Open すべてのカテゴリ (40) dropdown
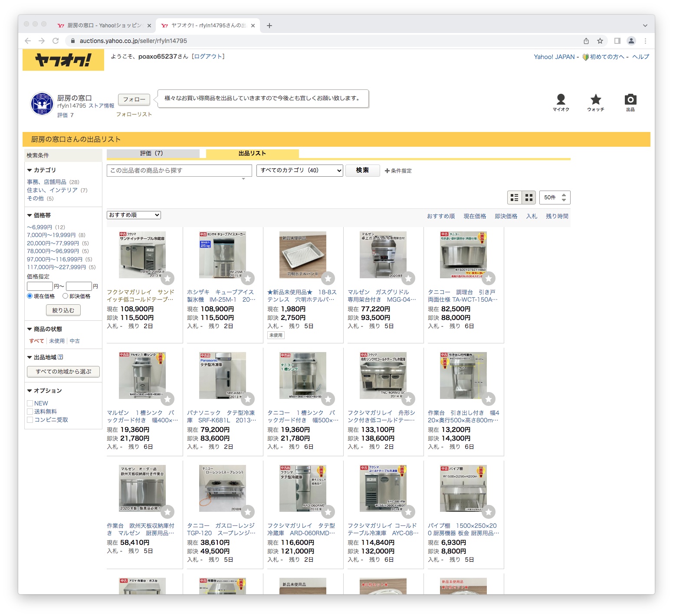This screenshot has height=616, width=673. [x=300, y=171]
